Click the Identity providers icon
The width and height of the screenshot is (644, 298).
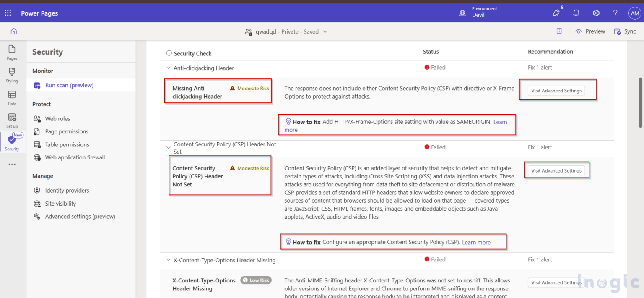[x=37, y=191]
